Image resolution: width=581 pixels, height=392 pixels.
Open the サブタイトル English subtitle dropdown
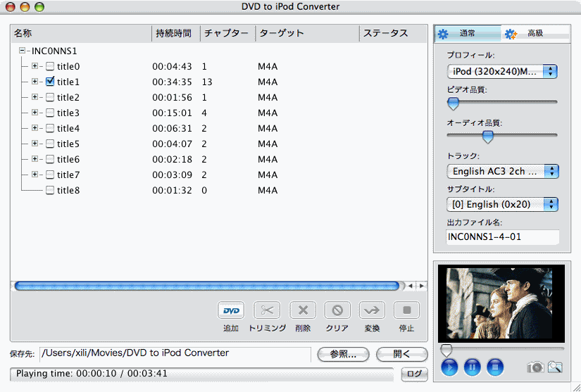point(502,204)
